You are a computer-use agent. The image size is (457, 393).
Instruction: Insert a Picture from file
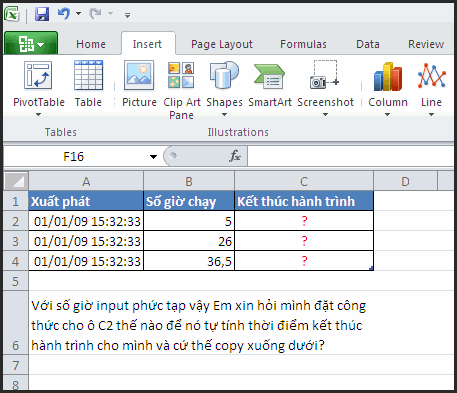point(139,84)
